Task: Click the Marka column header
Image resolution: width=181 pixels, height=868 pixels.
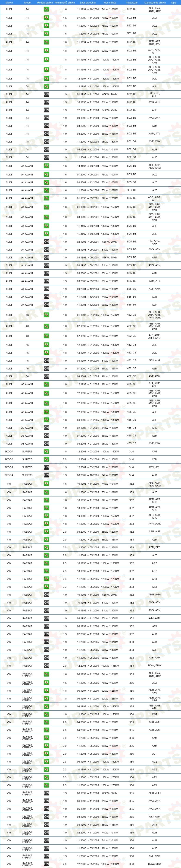Action: point(9,2)
